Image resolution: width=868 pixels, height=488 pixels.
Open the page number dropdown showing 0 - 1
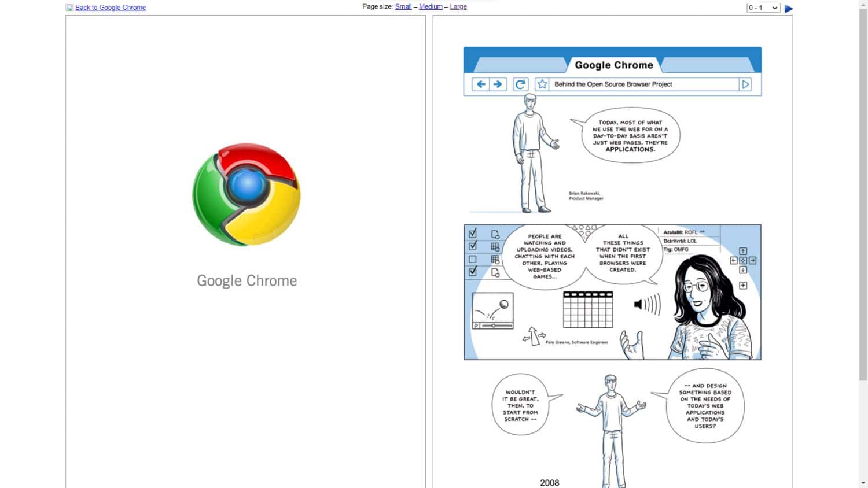(763, 8)
